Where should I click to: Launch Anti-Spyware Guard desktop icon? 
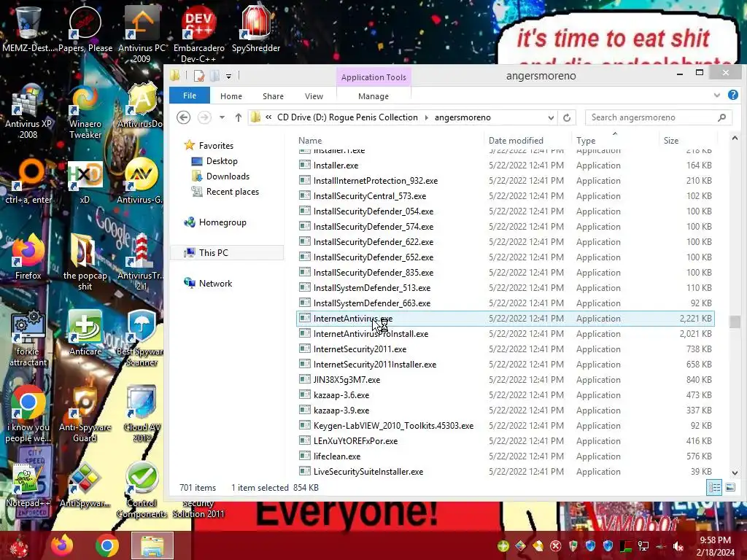coord(85,414)
